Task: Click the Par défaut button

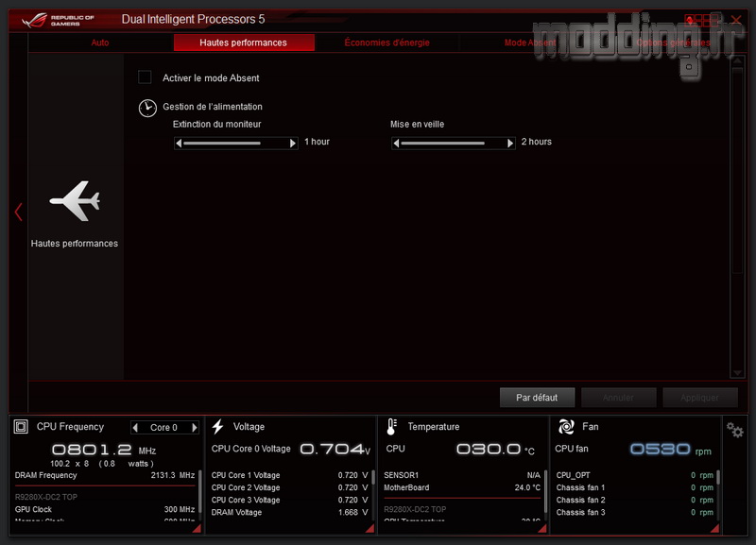Action: coord(537,398)
